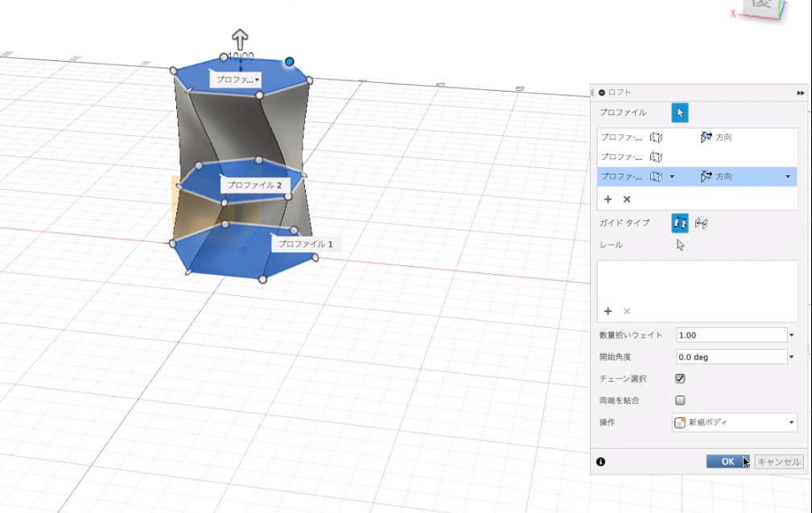Image resolution: width=812 pixels, height=513 pixels.
Task: Click the info icon at dialog bottom
Action: (x=600, y=462)
